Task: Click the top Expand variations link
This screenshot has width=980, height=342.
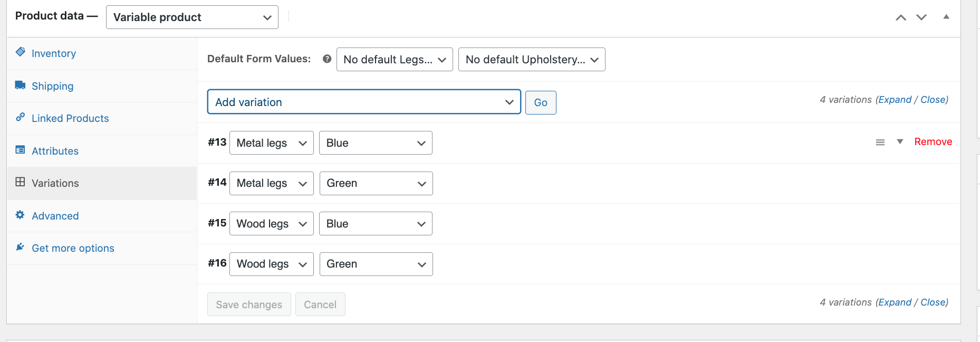Action: (895, 100)
